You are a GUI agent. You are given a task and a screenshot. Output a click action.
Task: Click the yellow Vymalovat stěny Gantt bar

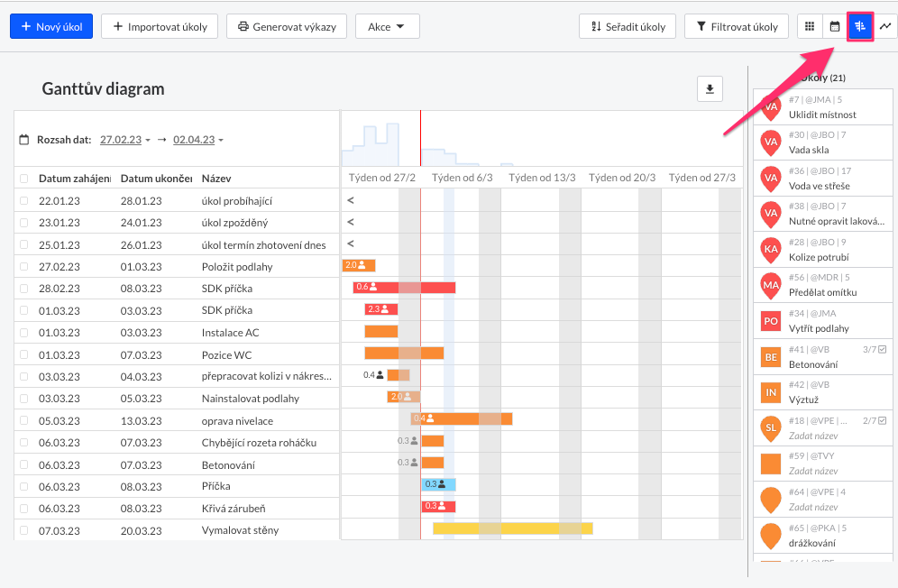point(512,528)
